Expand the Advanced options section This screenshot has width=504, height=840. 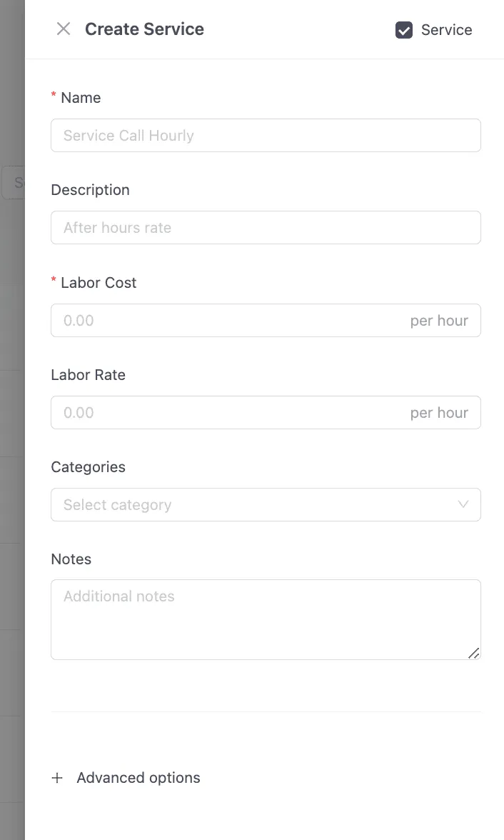tap(138, 778)
